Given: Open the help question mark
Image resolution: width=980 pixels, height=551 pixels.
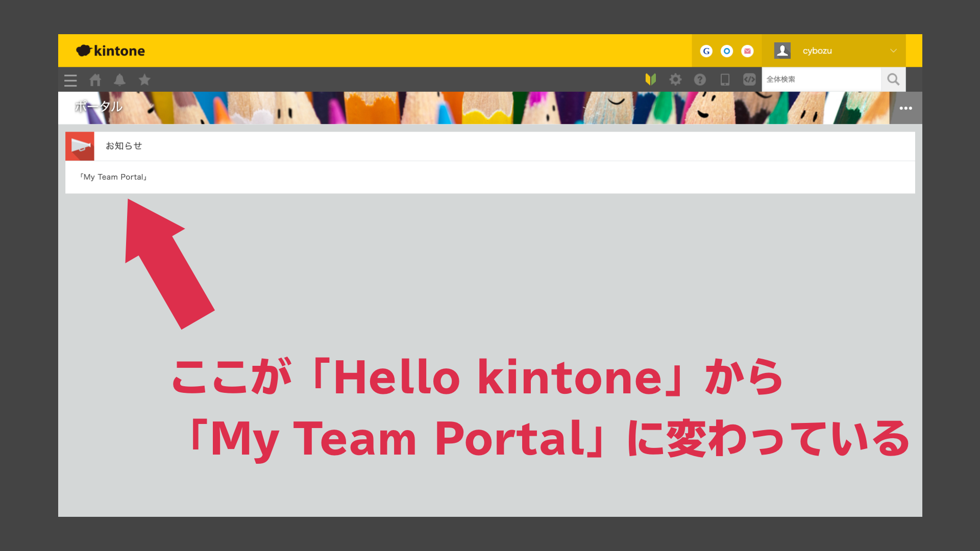Looking at the screenshot, I should 700,79.
